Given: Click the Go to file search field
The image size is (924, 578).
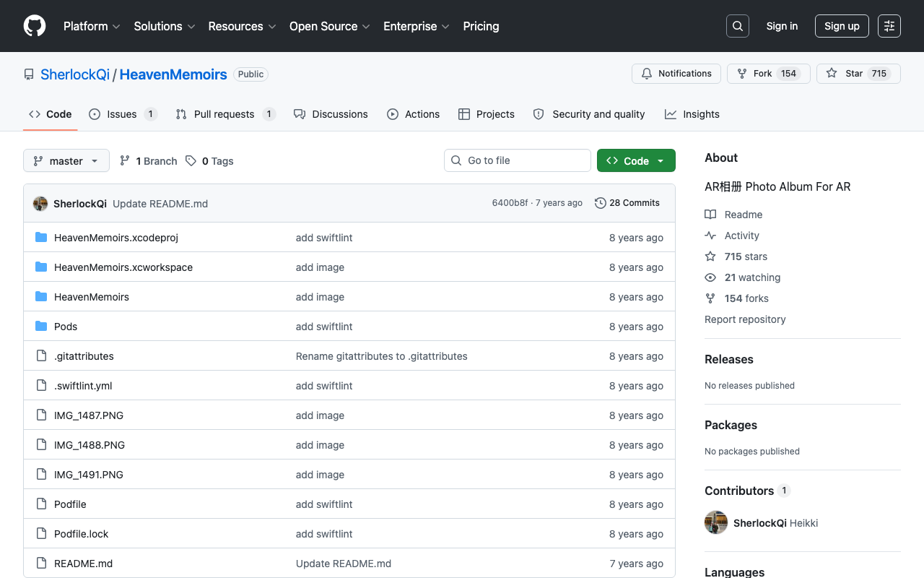Looking at the screenshot, I should pyautogui.click(x=518, y=160).
